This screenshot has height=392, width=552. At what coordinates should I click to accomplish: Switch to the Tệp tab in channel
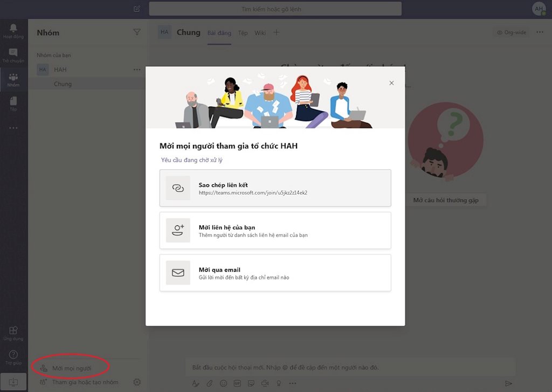tap(243, 33)
